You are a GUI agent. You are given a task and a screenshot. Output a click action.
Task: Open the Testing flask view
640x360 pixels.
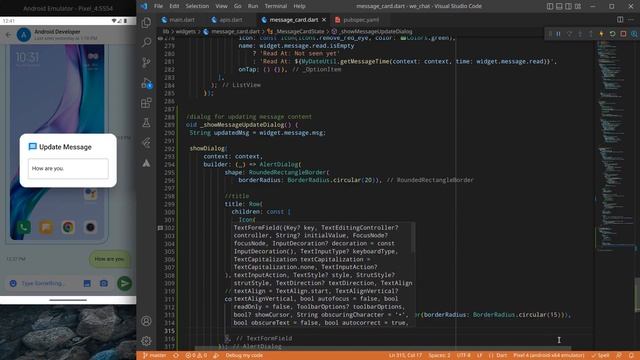146,122
